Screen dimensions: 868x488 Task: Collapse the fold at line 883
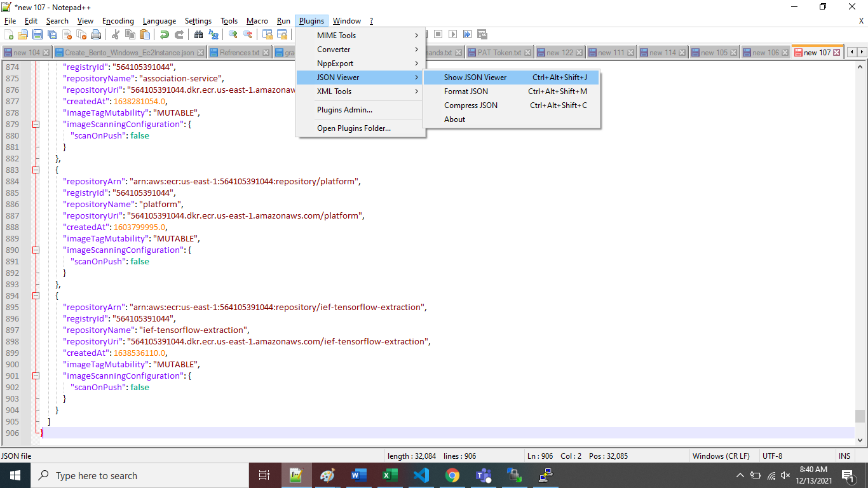36,170
